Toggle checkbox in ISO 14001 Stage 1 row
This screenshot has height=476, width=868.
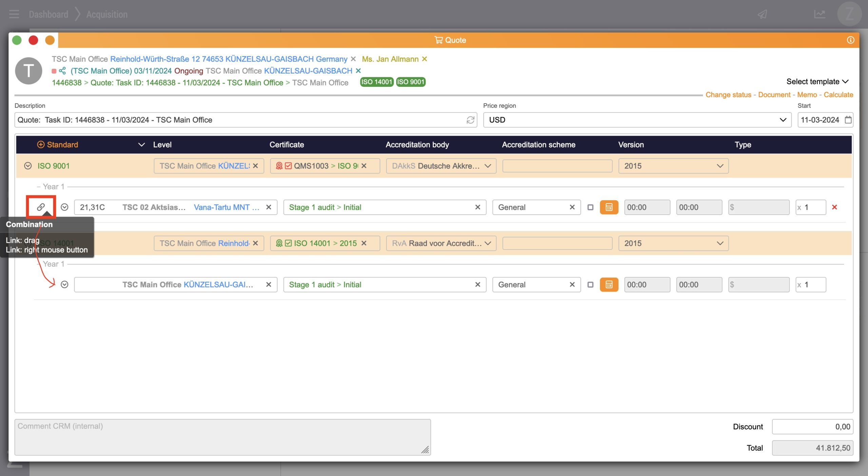click(x=590, y=284)
